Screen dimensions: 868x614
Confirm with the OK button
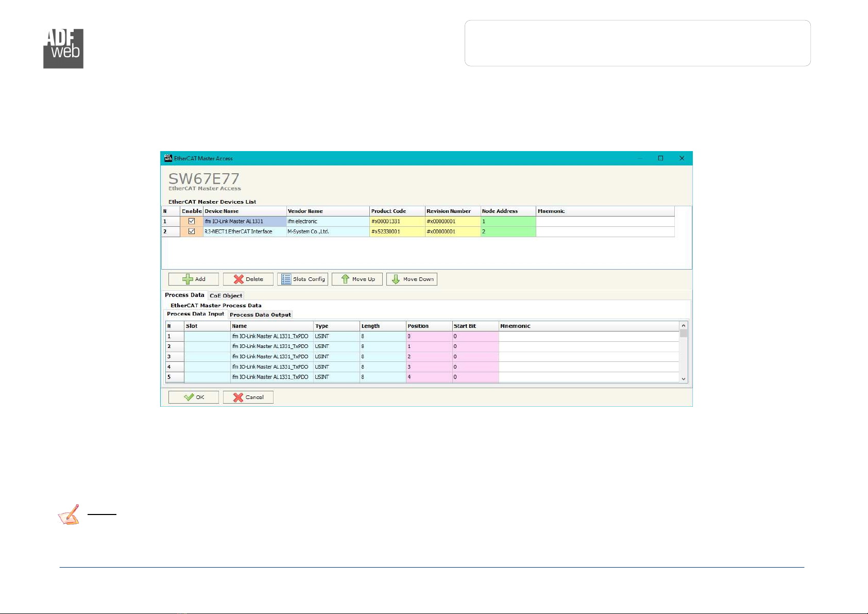194,397
